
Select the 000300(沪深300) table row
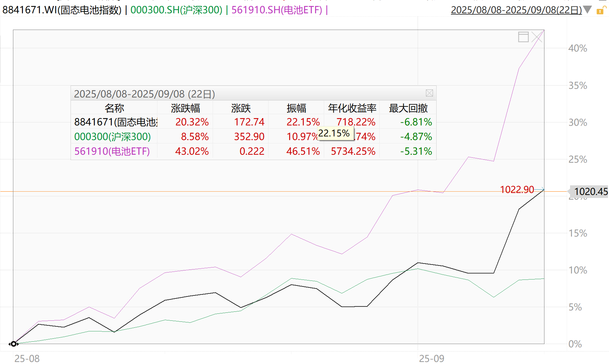(x=112, y=137)
